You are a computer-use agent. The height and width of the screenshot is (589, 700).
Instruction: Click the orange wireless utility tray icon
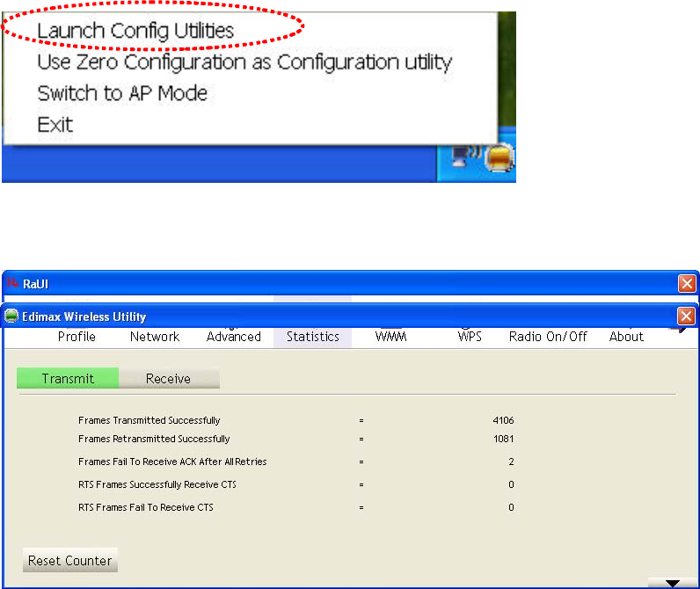coord(499,157)
